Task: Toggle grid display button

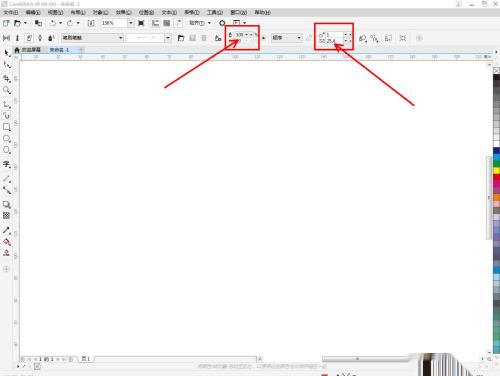Action: (x=167, y=23)
